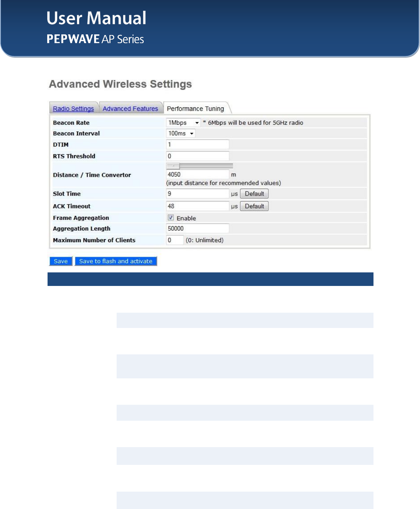420x509 pixels.
Task: Click the ACK Timeout input field
Action: click(198, 206)
